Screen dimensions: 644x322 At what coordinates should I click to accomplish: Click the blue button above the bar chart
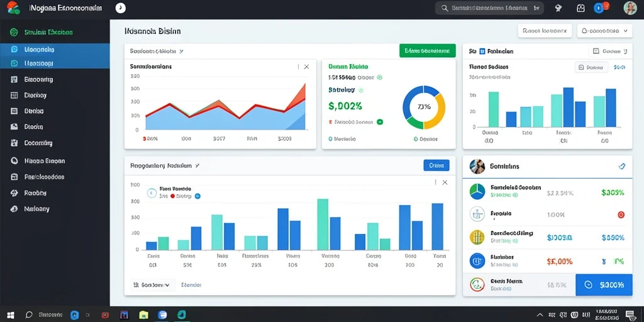[436, 165]
